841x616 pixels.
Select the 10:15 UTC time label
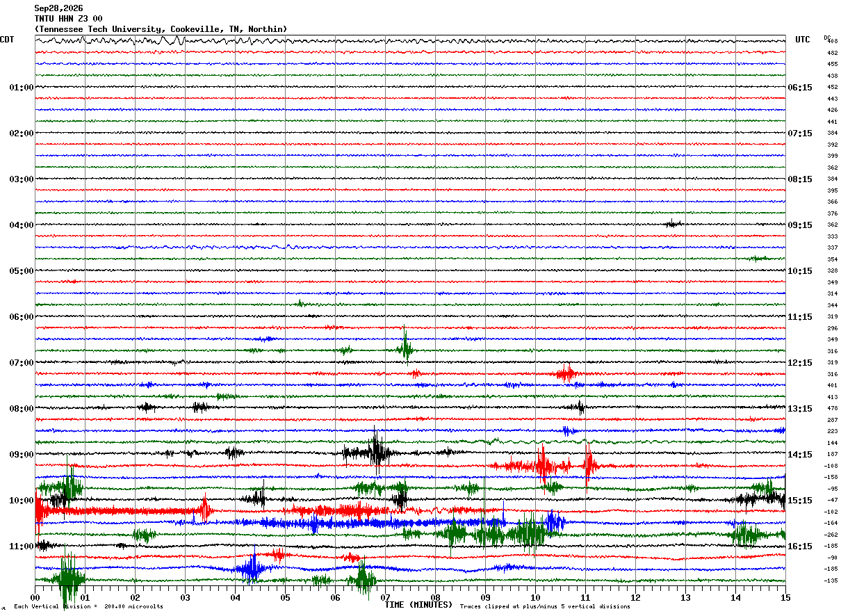point(799,271)
